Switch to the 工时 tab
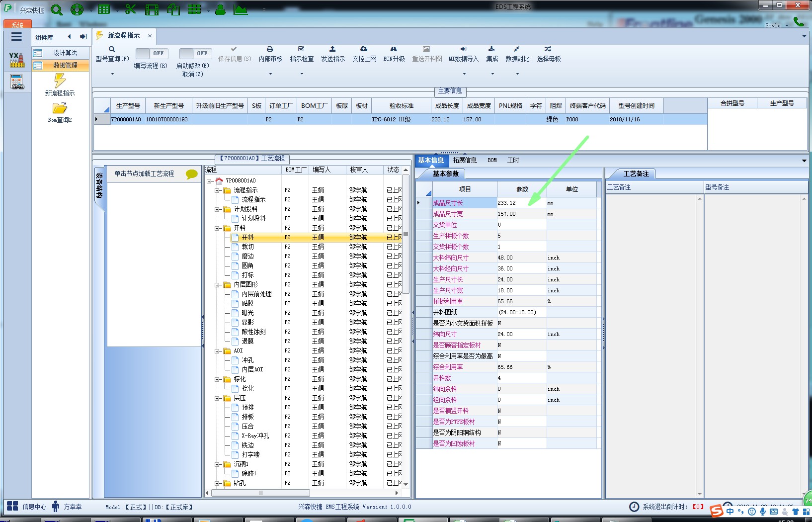The height and width of the screenshot is (522, 812). [513, 160]
